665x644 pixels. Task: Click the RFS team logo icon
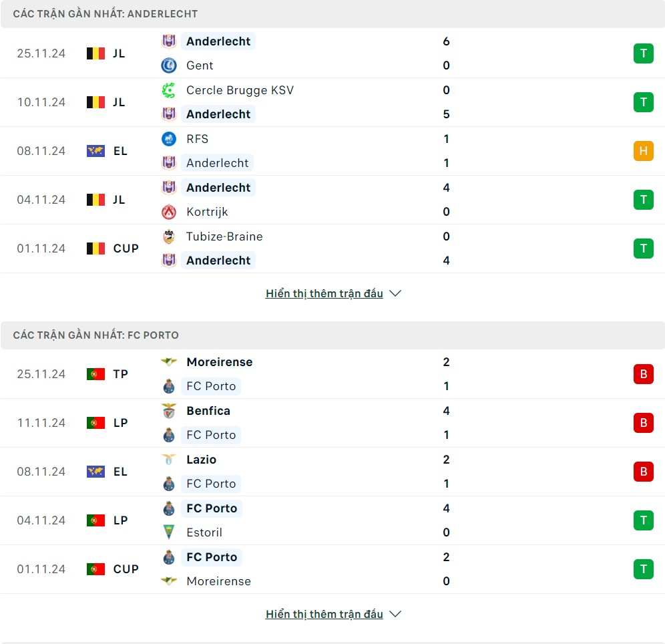[169, 139]
